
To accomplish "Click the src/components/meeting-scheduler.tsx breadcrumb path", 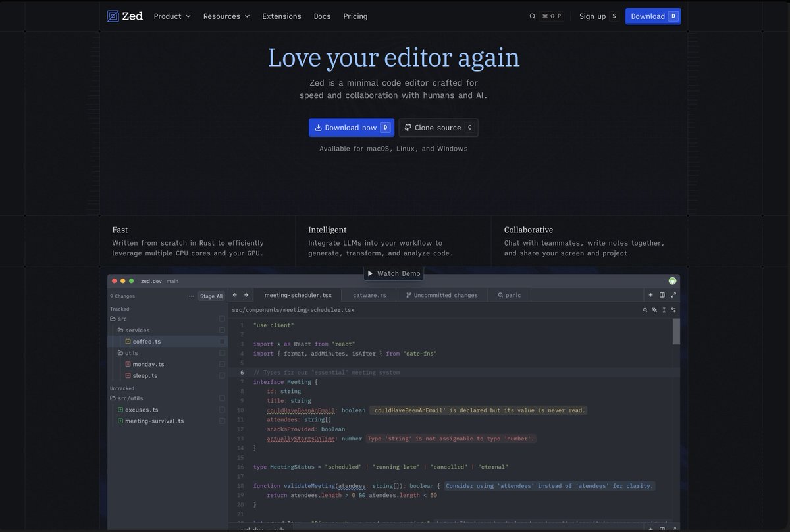I will (293, 309).
